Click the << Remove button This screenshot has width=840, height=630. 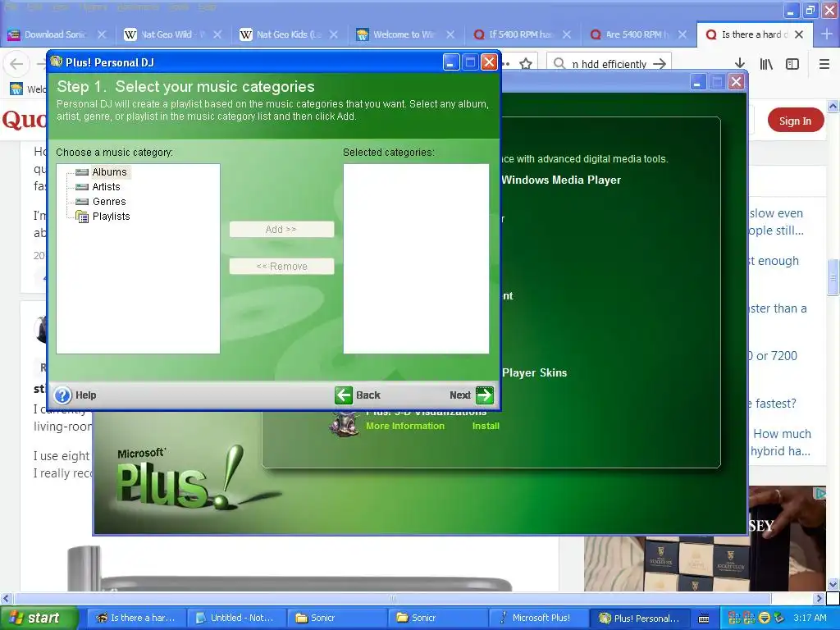coord(281,267)
